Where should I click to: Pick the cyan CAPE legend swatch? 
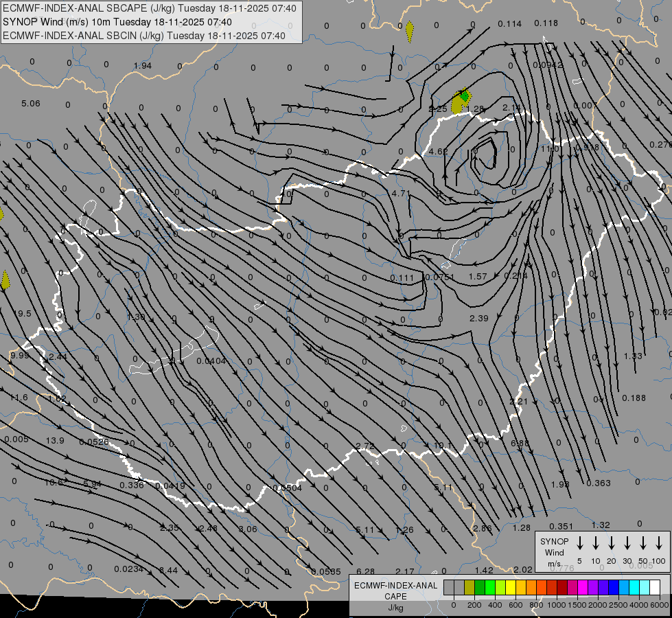tap(634, 588)
